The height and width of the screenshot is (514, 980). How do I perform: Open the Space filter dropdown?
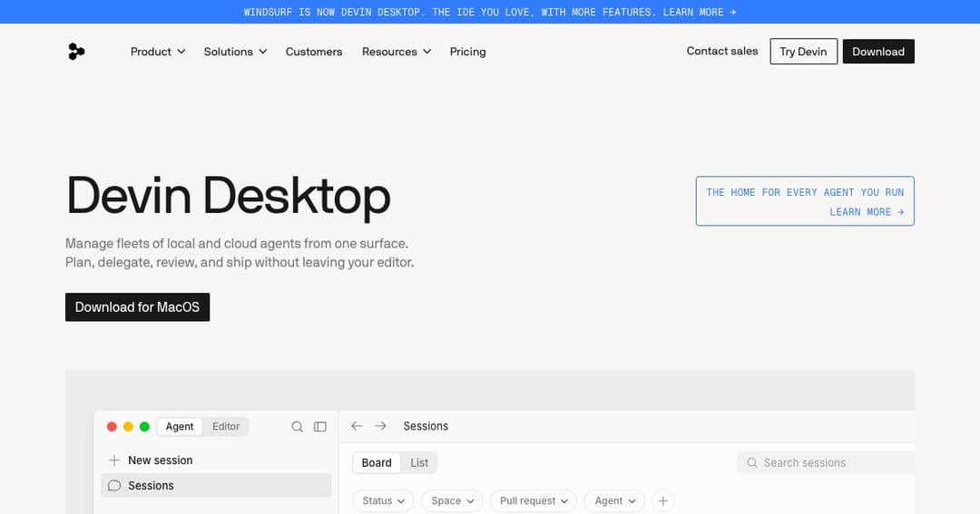point(452,501)
